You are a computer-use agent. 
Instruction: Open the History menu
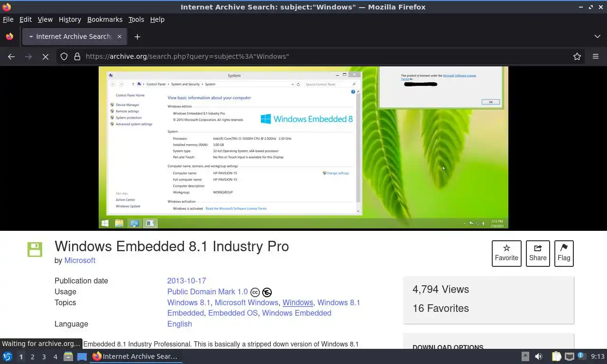[x=70, y=19]
